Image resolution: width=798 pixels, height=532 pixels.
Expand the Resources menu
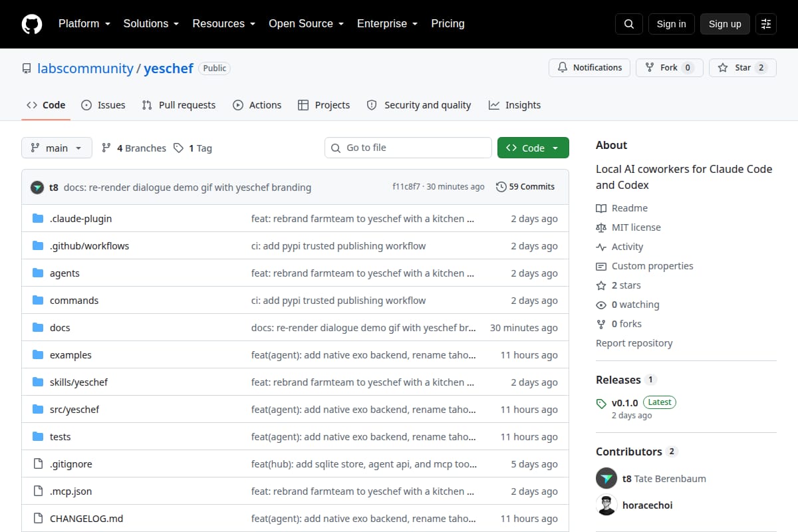[x=223, y=24]
